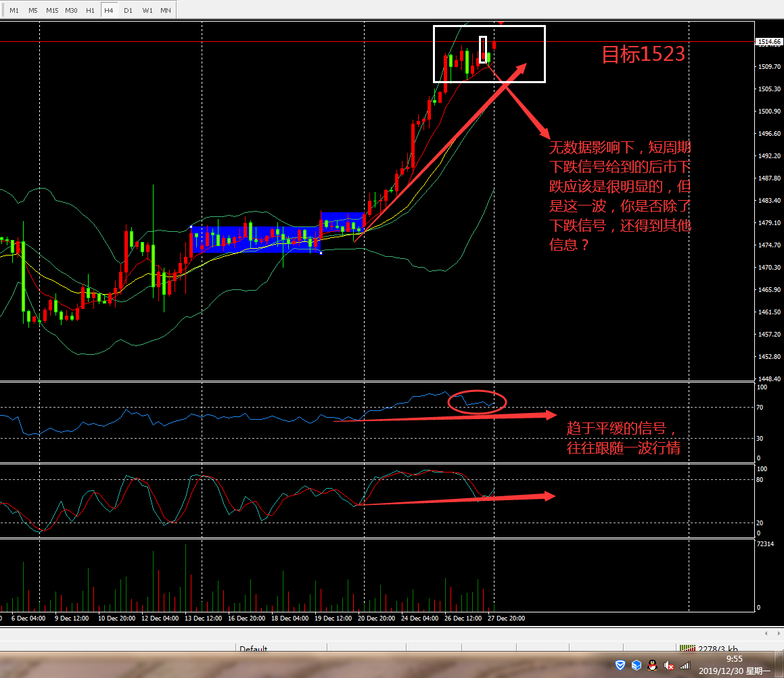
Task: Set chart to D1 daily timeframe
Action: pyautogui.click(x=128, y=11)
